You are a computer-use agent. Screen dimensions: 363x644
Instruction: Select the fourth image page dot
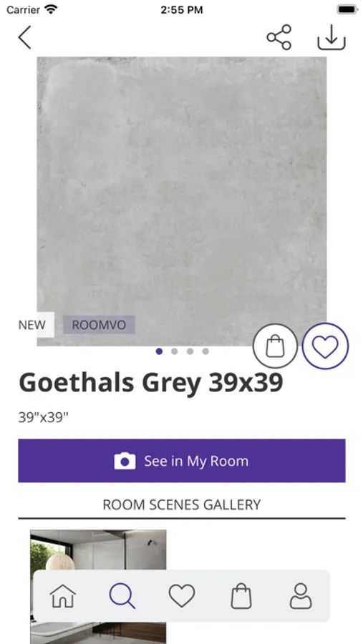point(205,351)
